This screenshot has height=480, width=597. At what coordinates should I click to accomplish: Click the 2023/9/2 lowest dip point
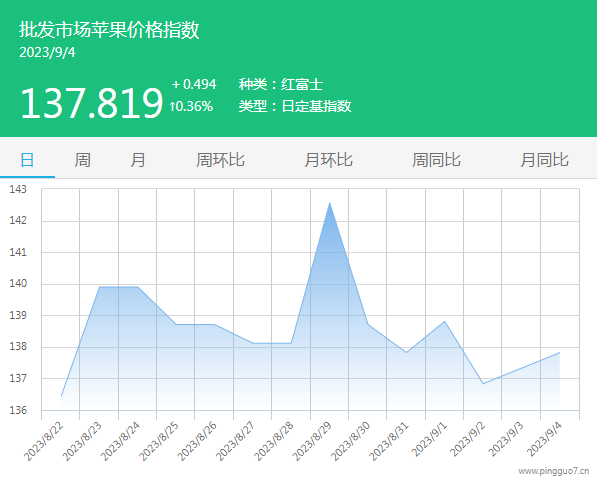click(483, 384)
